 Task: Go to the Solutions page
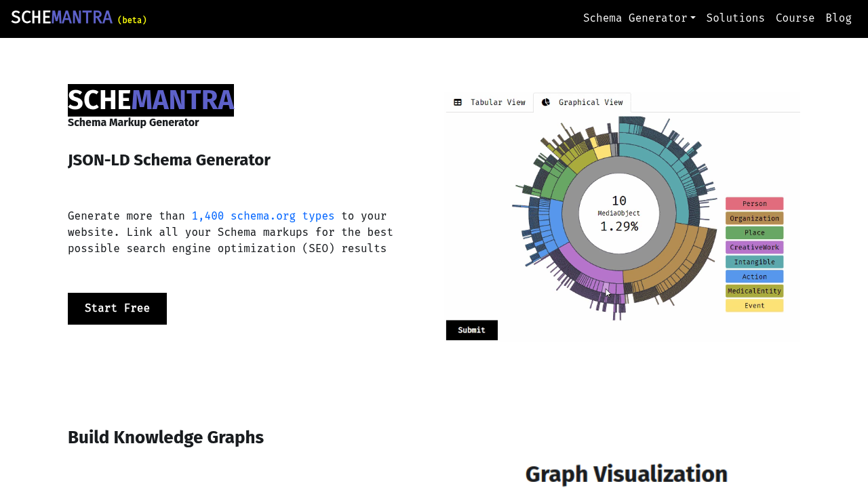pyautogui.click(x=735, y=18)
